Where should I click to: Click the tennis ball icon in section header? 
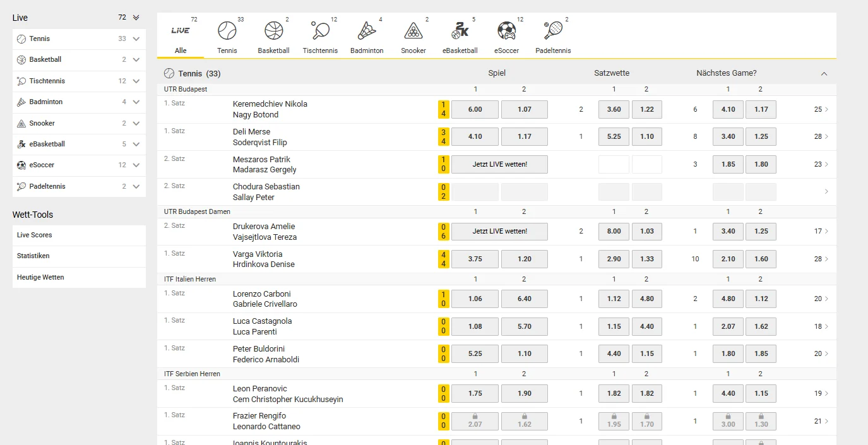pos(169,73)
